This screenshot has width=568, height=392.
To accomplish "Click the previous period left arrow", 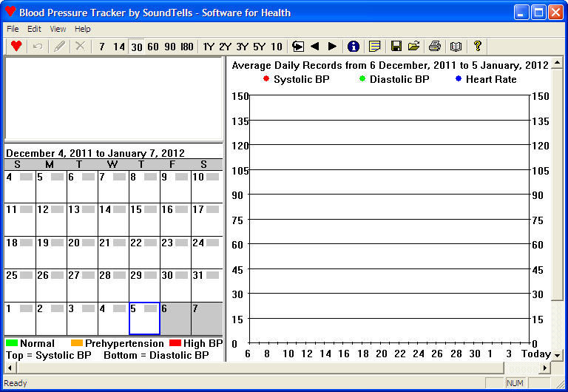I will [314, 47].
